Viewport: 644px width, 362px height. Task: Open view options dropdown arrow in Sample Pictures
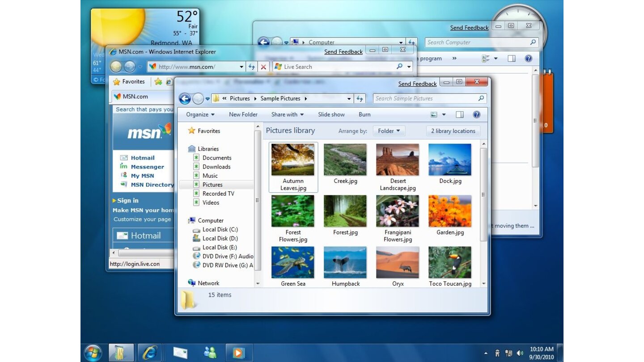point(444,115)
